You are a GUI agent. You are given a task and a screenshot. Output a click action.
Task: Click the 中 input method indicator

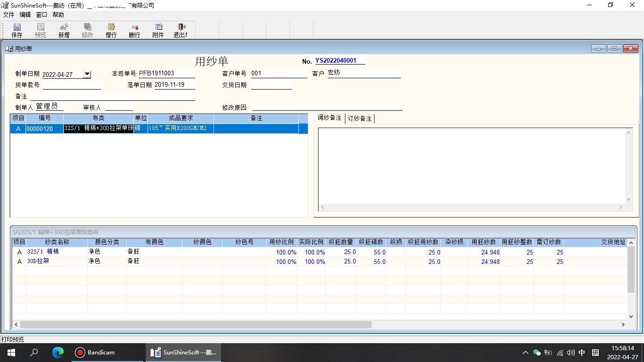coord(582,353)
